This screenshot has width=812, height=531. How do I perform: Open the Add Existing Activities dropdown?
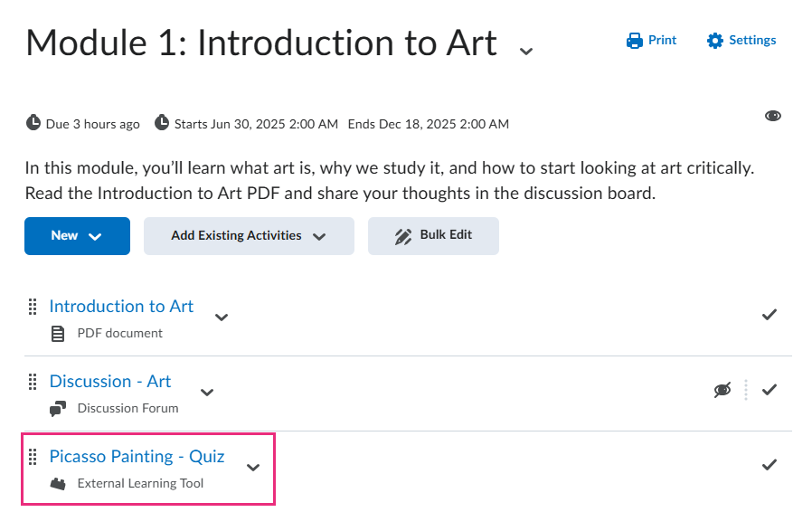point(249,236)
